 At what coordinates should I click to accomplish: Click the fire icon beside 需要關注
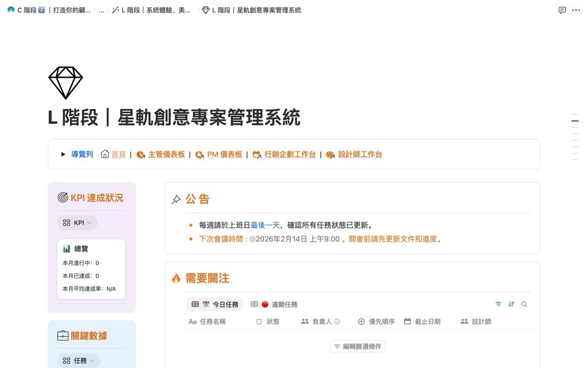click(x=176, y=278)
